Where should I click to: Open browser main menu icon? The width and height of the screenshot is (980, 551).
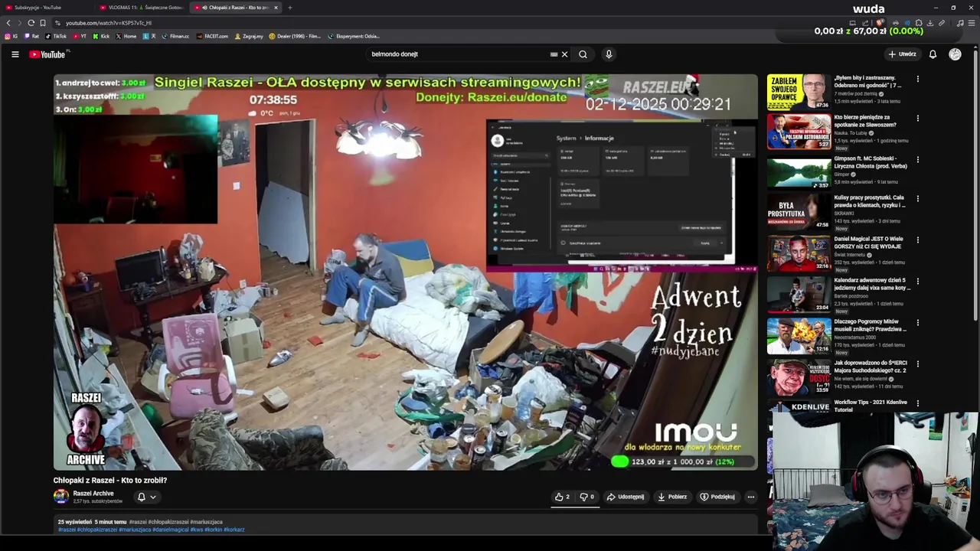coord(972,23)
